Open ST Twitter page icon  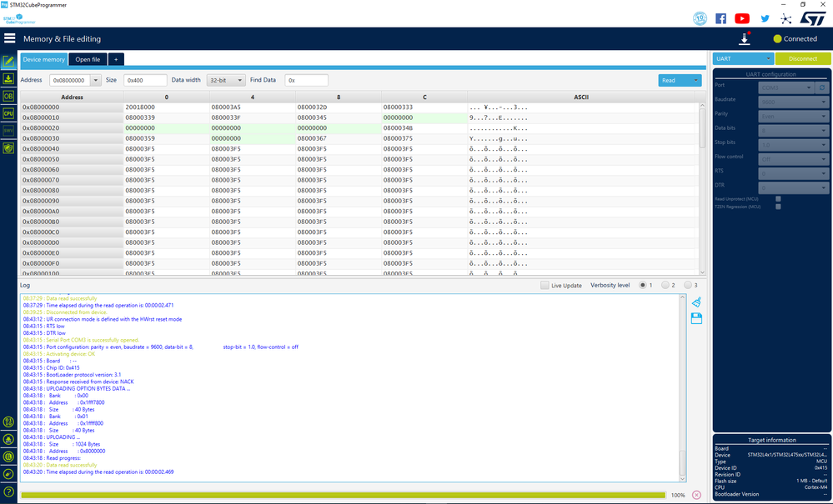765,18
